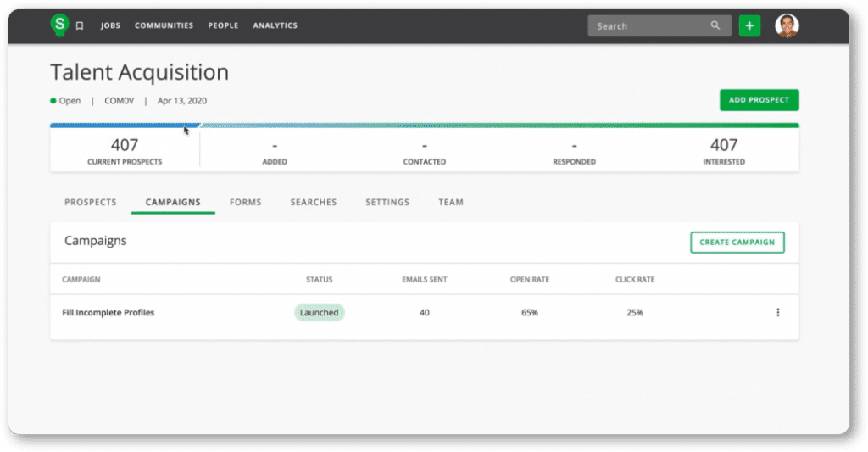The height and width of the screenshot is (452, 868).
Task: Open the Communities menu
Action: tap(164, 26)
